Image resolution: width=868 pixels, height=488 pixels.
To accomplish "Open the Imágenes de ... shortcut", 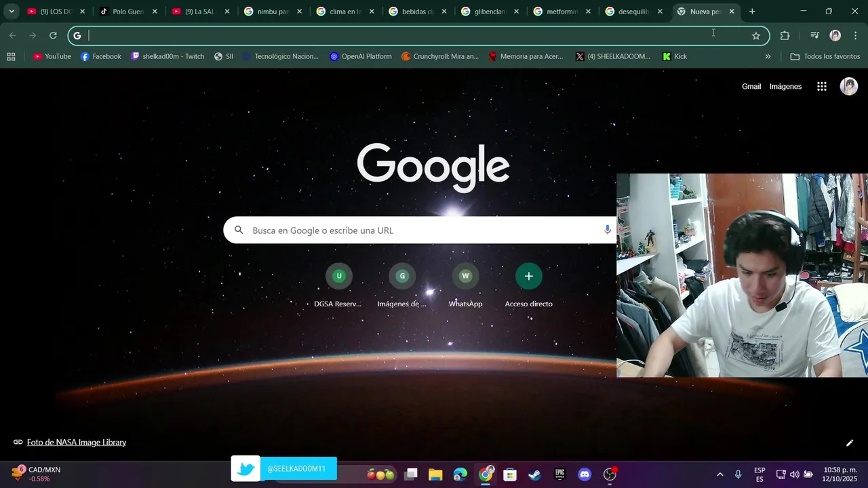I will [x=402, y=285].
